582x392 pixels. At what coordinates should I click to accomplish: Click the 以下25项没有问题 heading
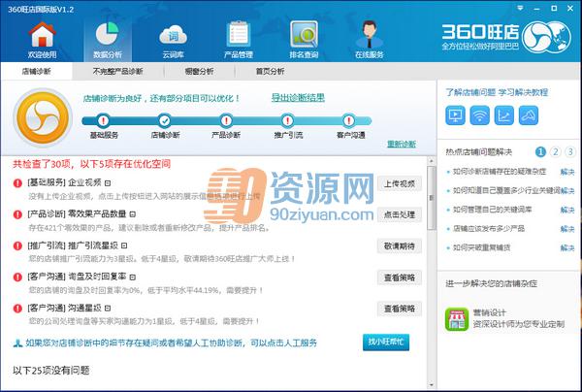click(50, 370)
